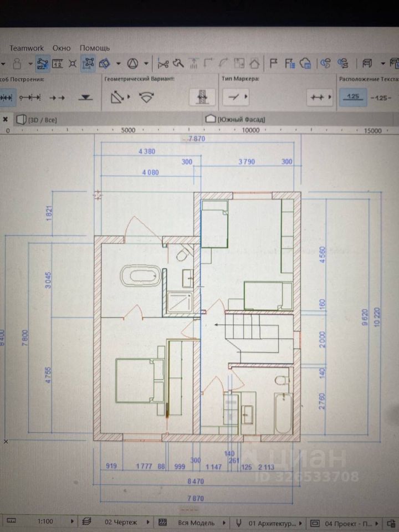Close the tab using the X button

pyautogui.click(x=5, y=120)
